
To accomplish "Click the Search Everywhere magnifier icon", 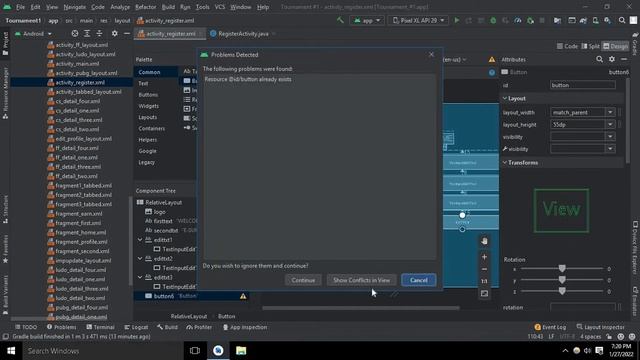I will point(622,20).
